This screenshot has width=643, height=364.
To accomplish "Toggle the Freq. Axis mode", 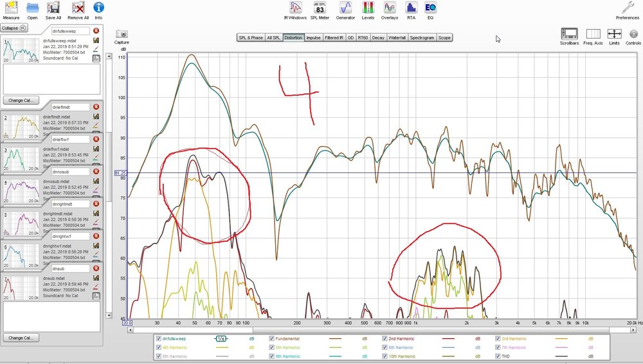I will coord(593,37).
